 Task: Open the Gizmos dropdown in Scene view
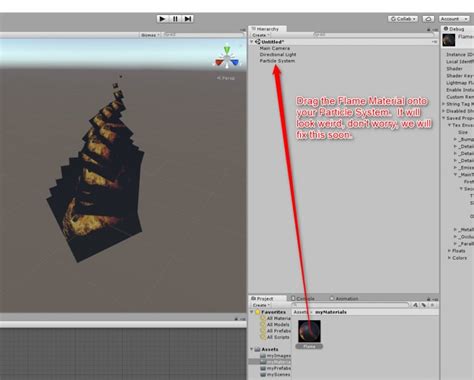pos(150,35)
